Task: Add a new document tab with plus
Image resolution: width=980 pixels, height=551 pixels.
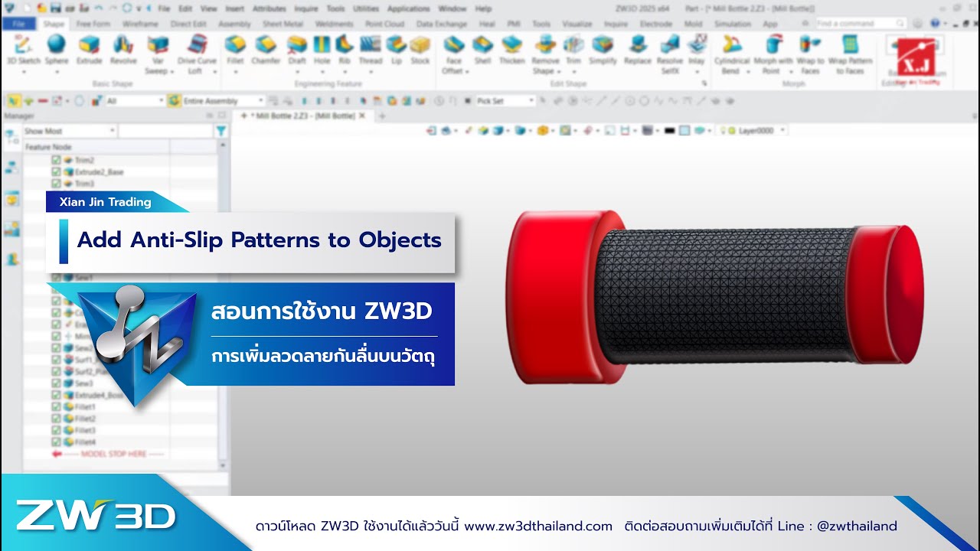Action: point(382,116)
